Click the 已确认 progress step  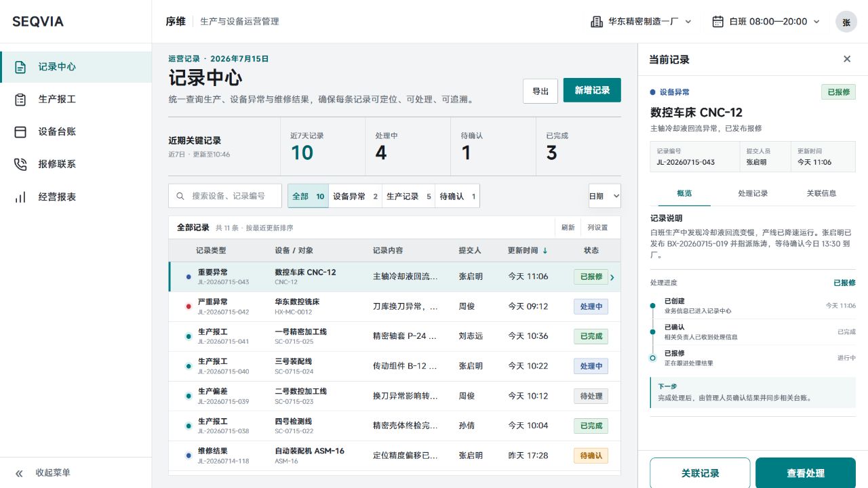coord(753,331)
